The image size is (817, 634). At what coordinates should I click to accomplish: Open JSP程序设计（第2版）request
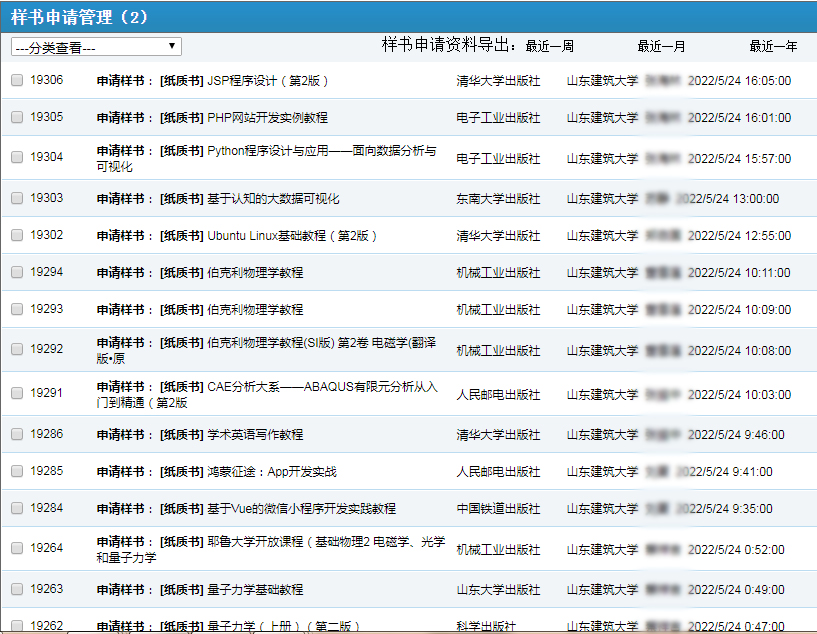click(x=267, y=81)
